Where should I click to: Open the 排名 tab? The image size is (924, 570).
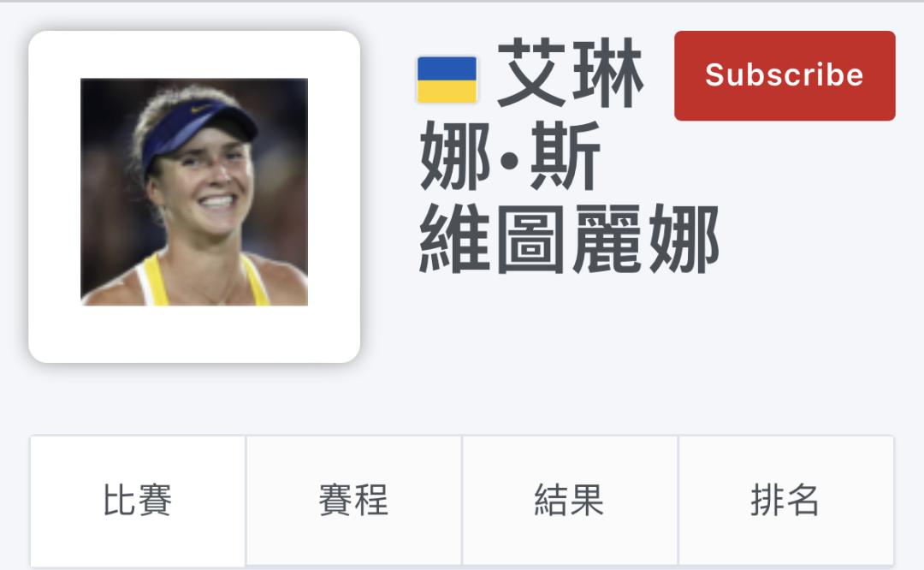point(785,501)
